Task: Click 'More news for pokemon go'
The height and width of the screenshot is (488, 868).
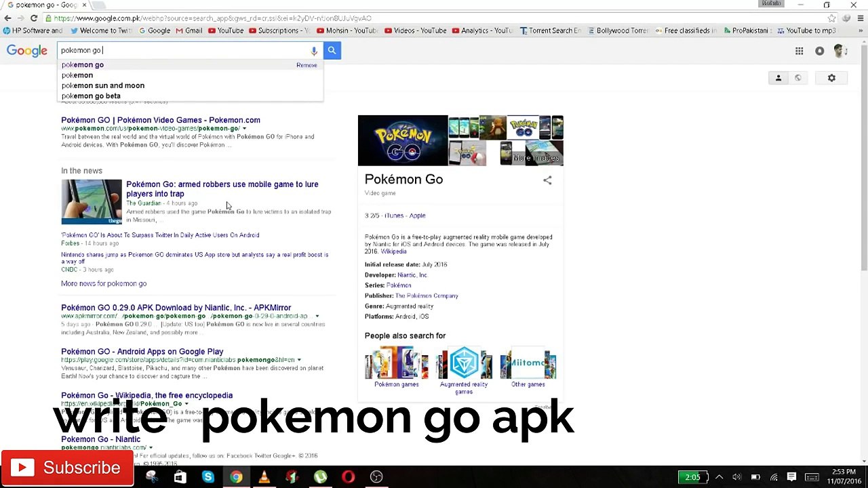Action: [104, 283]
